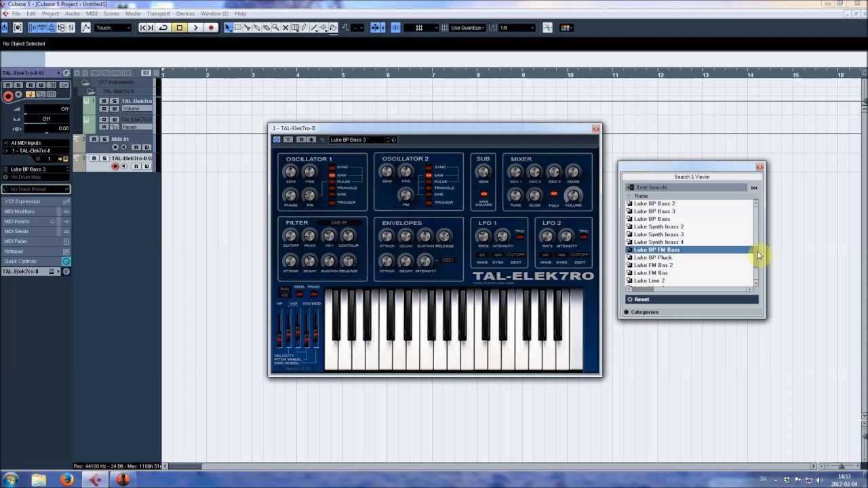The width and height of the screenshot is (868, 488).
Task: Click the Record button in transport toolbar
Action: [212, 28]
